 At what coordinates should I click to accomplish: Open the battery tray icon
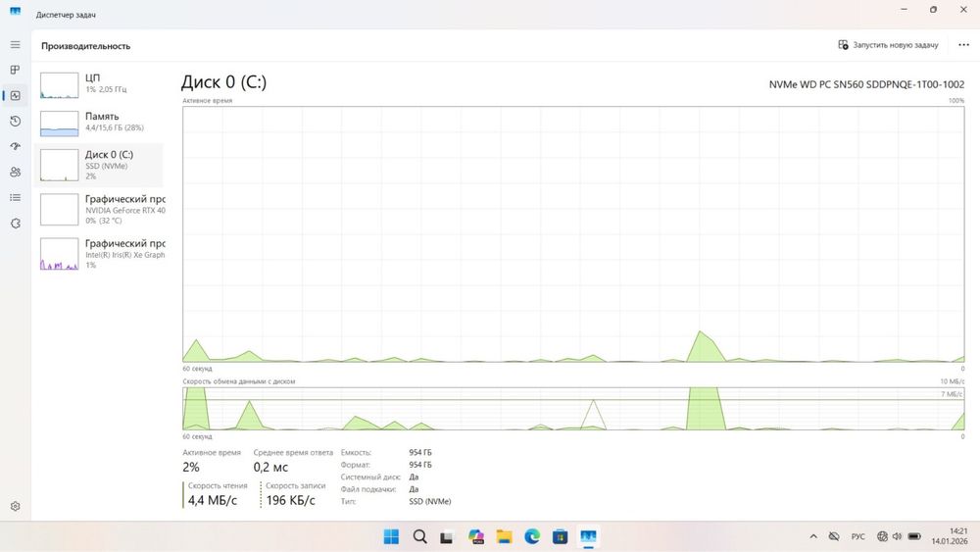pos(914,536)
